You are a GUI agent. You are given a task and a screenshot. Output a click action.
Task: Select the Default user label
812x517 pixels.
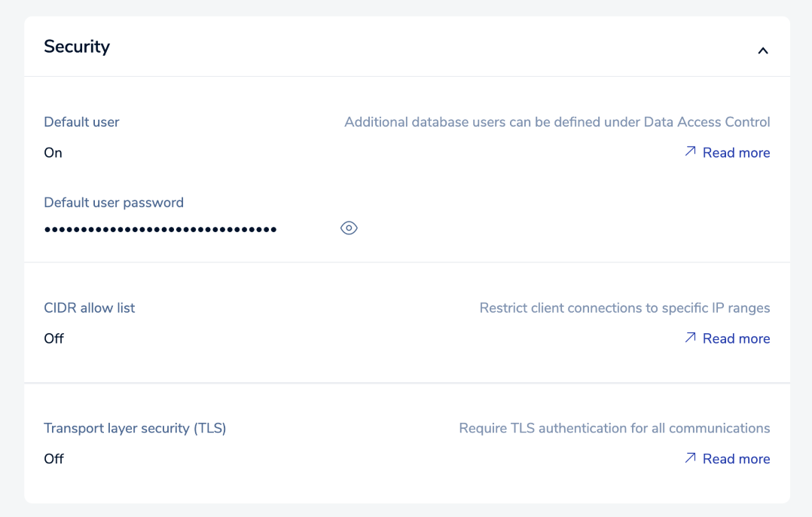click(x=81, y=121)
